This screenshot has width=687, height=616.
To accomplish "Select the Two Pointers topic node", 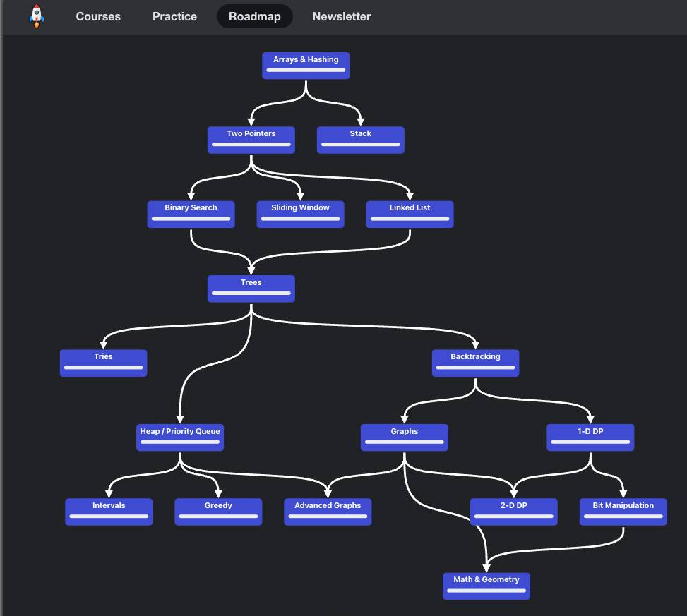I will tap(251, 140).
